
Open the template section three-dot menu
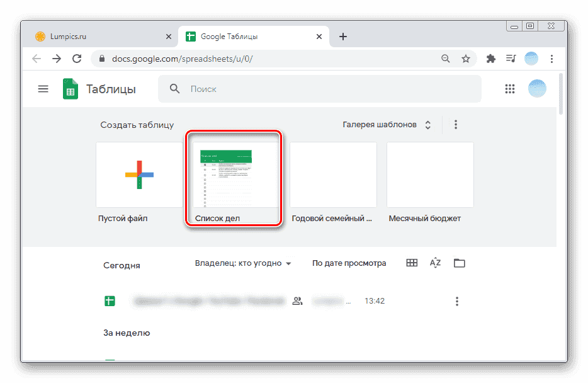456,124
